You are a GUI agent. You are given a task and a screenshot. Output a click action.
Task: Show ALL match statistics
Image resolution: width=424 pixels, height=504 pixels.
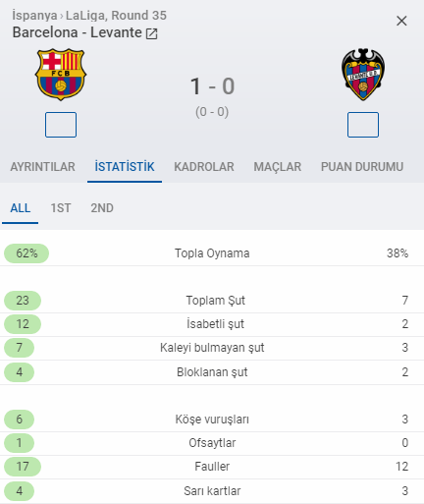click(21, 208)
